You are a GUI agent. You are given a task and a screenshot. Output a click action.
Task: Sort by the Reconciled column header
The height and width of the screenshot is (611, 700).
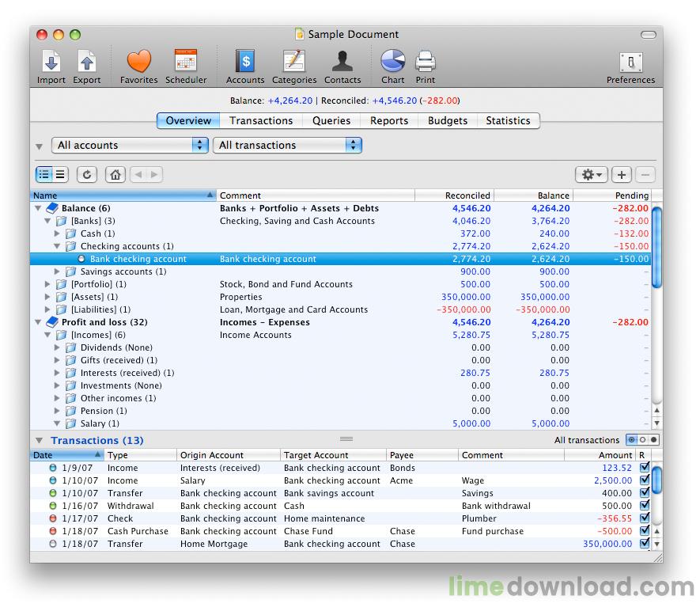coord(454,195)
